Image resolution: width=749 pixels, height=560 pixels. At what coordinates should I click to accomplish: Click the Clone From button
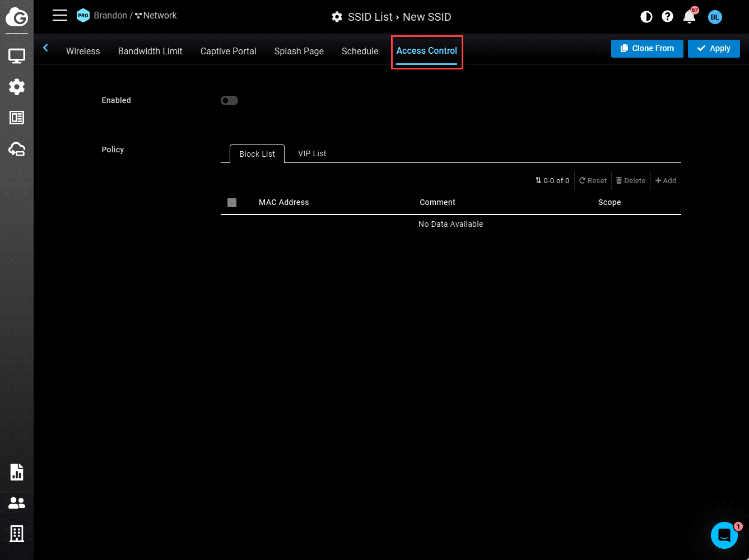tap(647, 48)
